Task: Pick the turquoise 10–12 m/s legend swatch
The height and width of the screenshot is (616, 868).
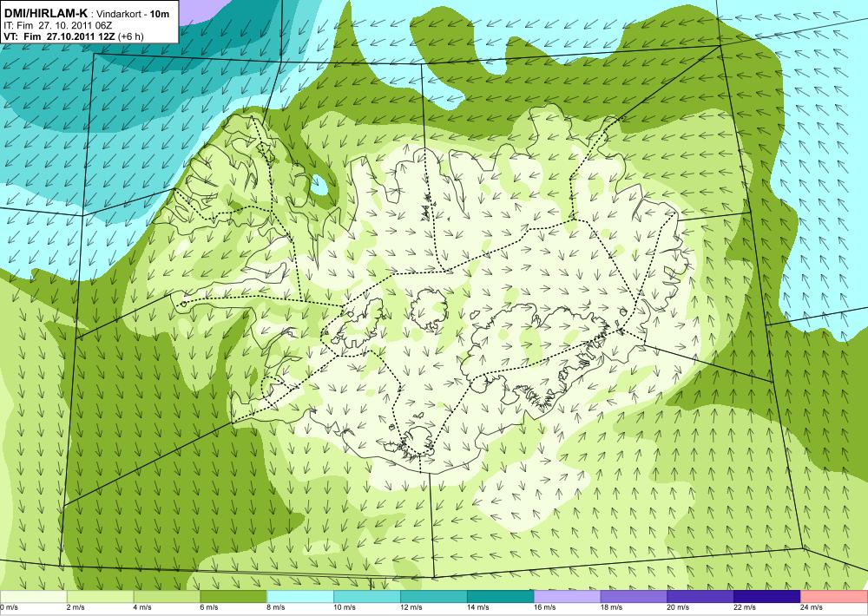Action: tap(367, 597)
